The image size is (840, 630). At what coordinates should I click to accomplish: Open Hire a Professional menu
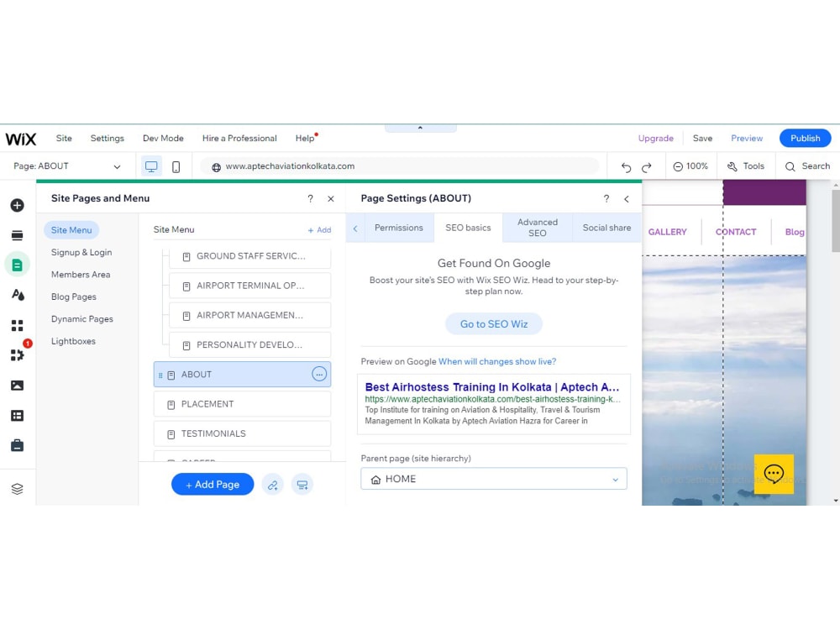pos(239,139)
